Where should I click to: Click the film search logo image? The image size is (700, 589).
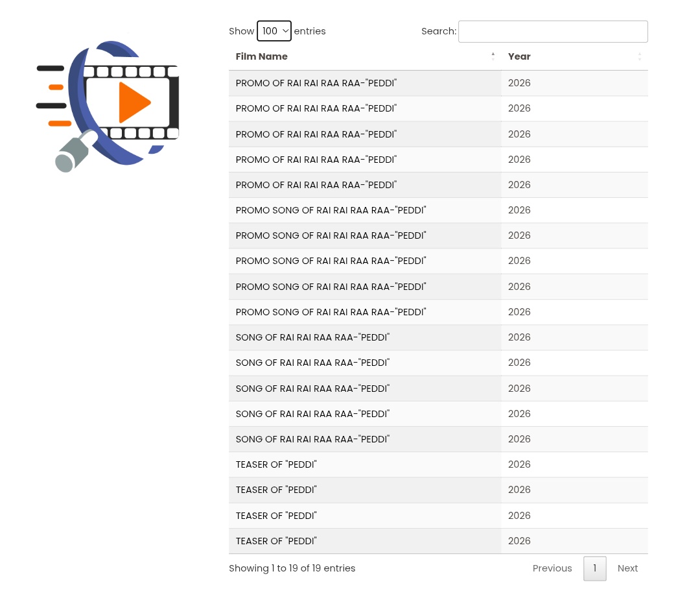point(108,106)
